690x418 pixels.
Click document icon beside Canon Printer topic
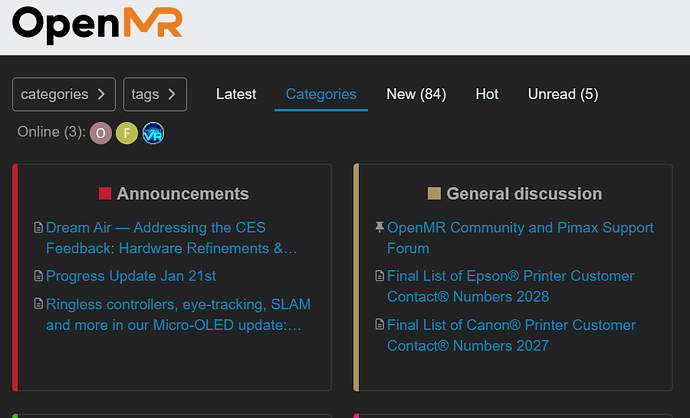coord(379,325)
